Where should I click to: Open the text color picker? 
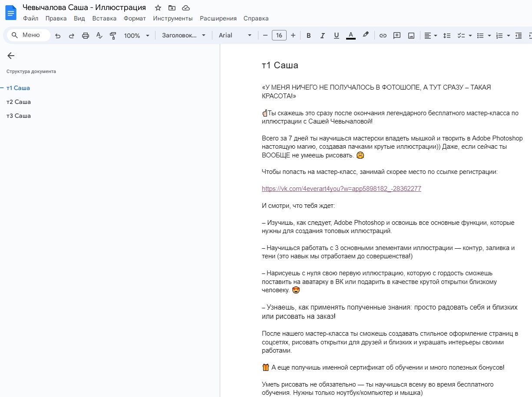coord(351,36)
